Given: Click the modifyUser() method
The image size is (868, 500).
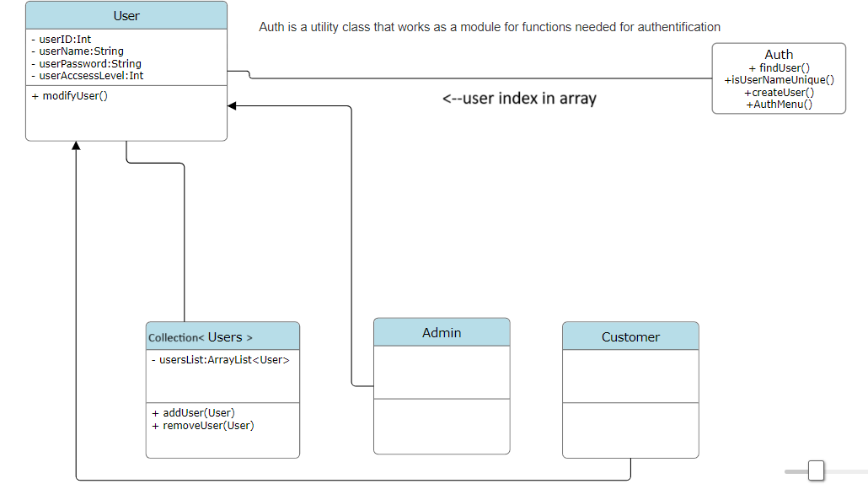Looking at the screenshot, I should [70, 96].
